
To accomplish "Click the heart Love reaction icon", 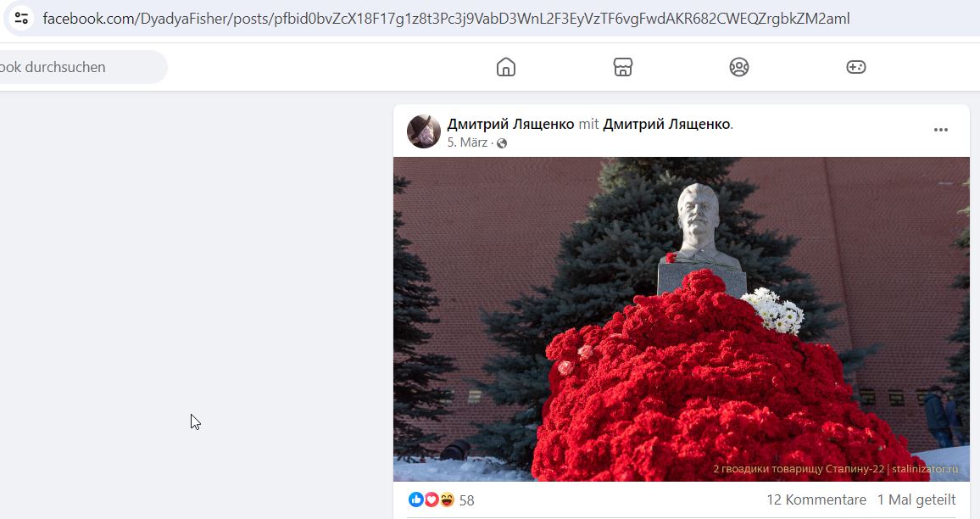I will (432, 499).
